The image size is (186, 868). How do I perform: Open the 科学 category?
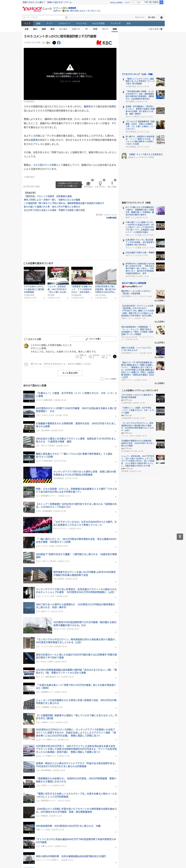[x=95, y=29]
